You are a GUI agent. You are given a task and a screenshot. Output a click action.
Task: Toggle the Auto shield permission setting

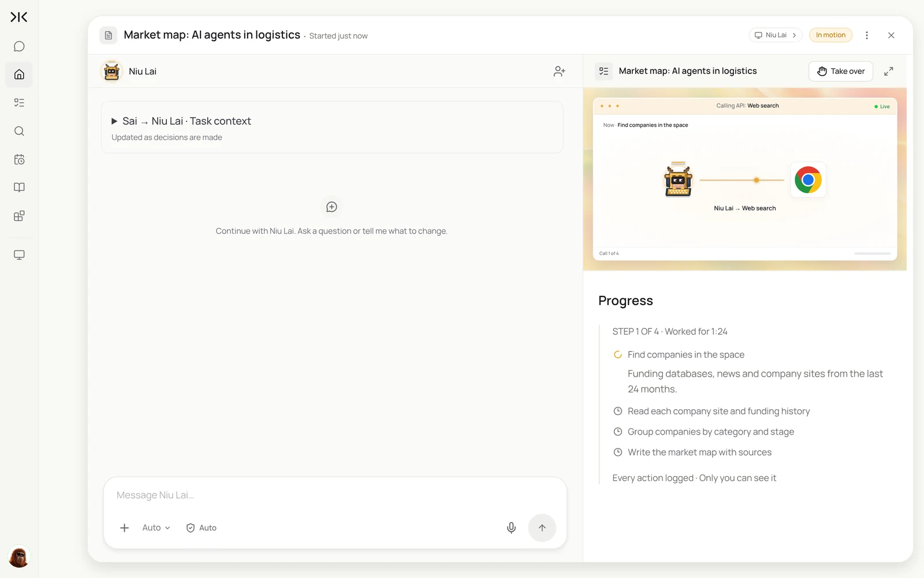click(201, 528)
